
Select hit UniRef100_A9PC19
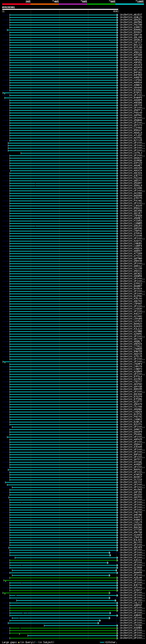(x=131, y=57)
